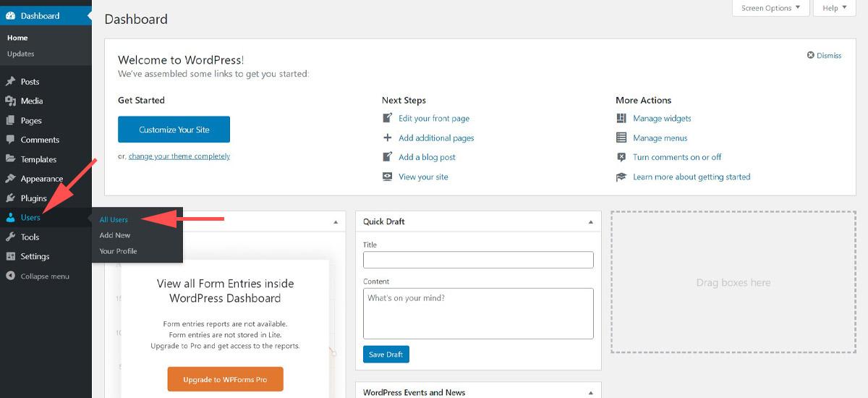Open the Appearance menu label

click(42, 179)
